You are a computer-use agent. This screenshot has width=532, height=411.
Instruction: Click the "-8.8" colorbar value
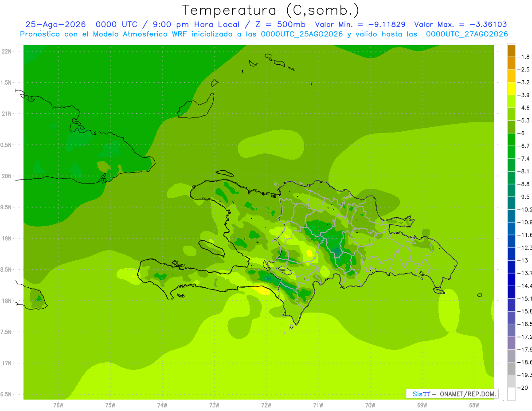coord(524,184)
